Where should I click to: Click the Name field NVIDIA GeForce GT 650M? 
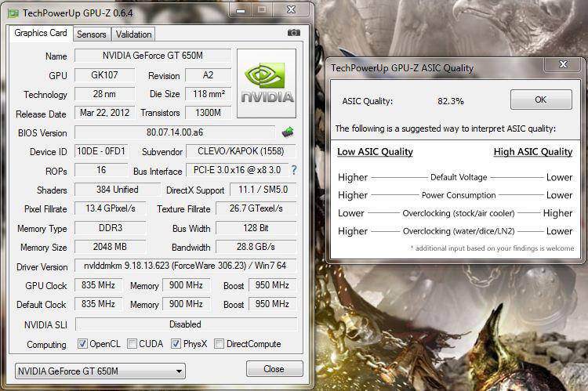click(153, 56)
